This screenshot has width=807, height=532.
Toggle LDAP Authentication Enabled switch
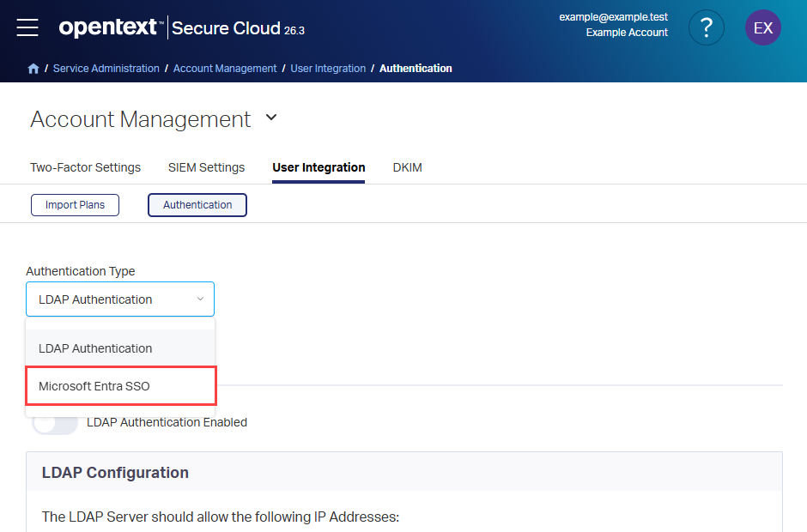pyautogui.click(x=55, y=422)
